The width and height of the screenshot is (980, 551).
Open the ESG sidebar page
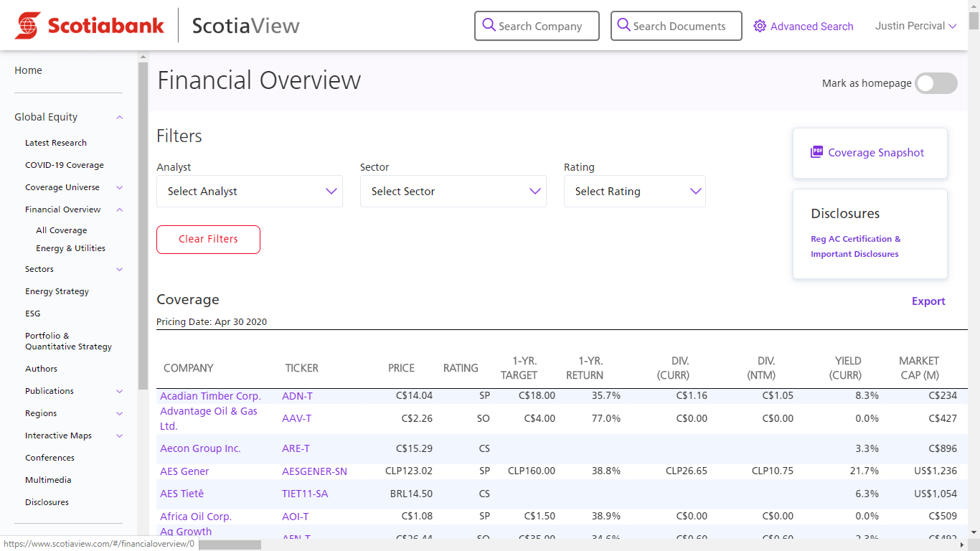tap(32, 314)
